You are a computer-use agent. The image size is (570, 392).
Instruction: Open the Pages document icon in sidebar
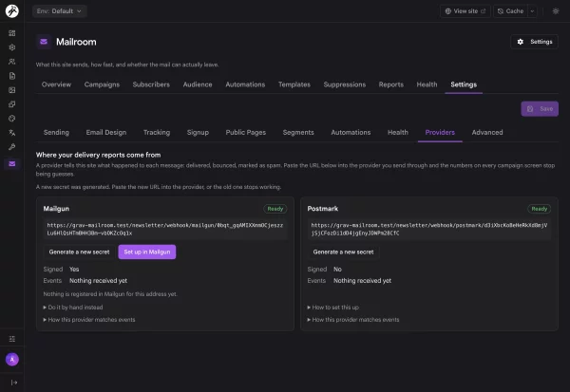pyautogui.click(x=12, y=76)
